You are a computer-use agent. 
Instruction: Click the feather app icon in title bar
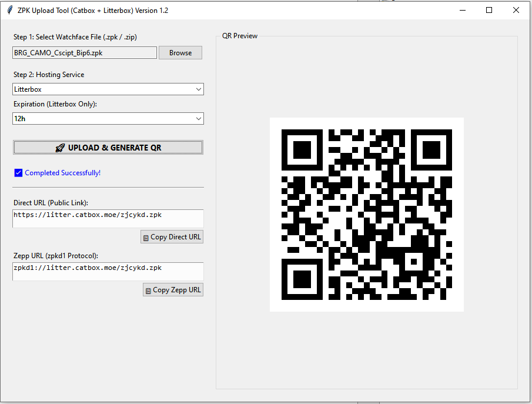[x=10, y=10]
